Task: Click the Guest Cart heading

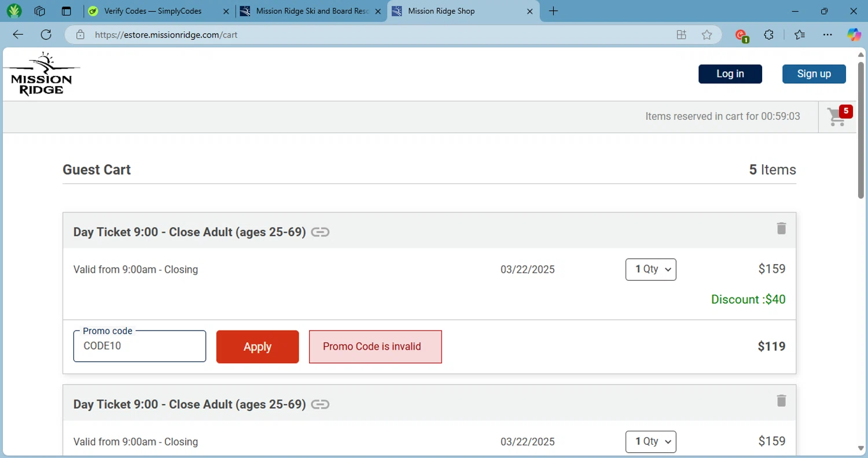Action: (97, 170)
